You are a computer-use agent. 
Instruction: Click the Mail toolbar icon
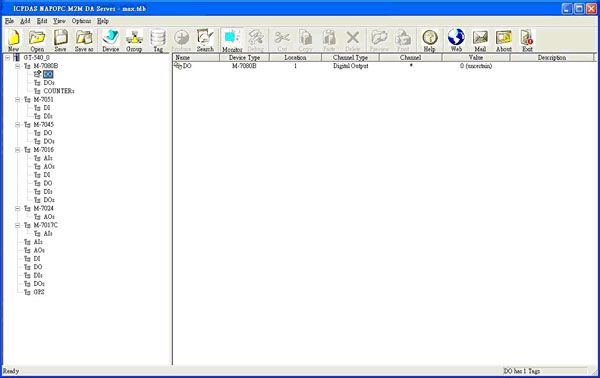tap(480, 41)
